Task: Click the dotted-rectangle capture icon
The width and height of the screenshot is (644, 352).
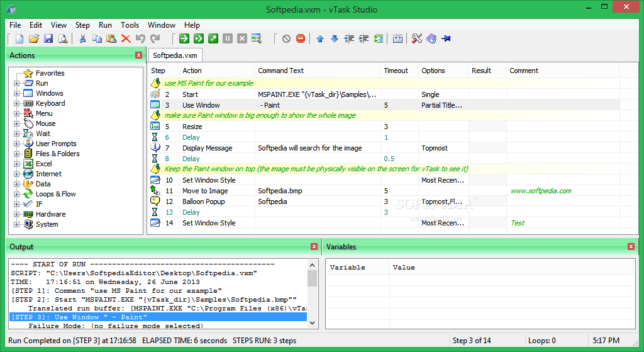Action: (x=397, y=38)
